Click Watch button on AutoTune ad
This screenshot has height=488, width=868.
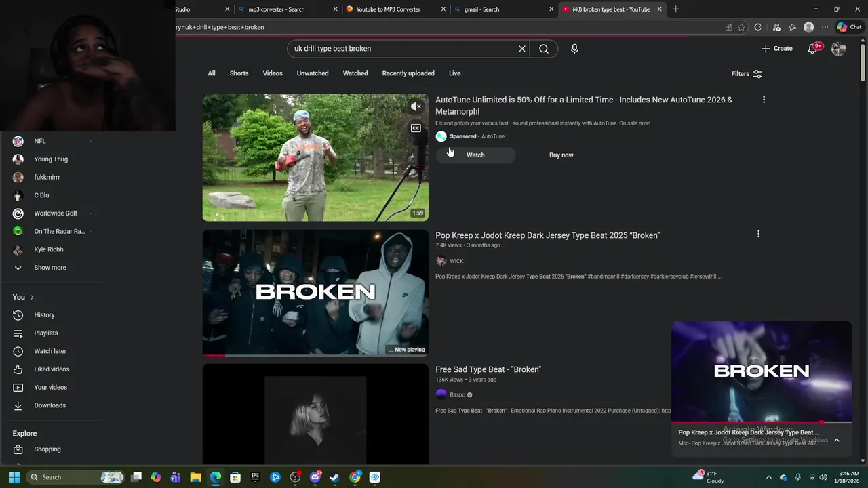pos(475,155)
